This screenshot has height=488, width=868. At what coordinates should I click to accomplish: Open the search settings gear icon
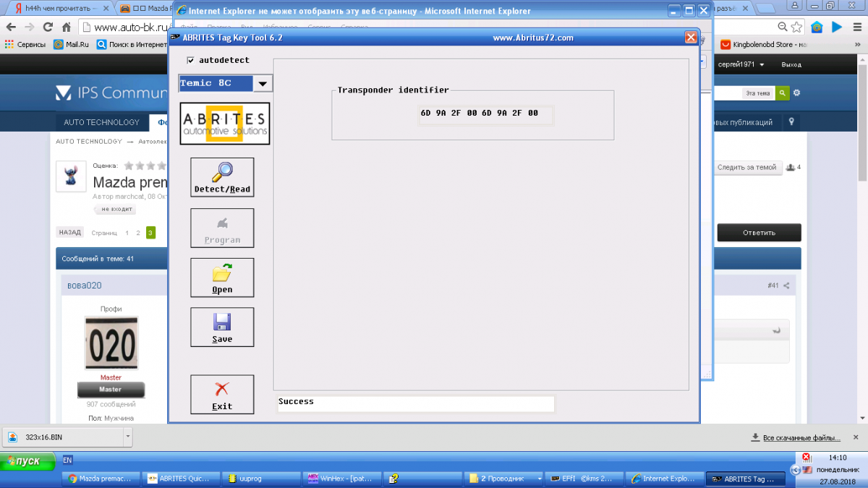pos(796,93)
